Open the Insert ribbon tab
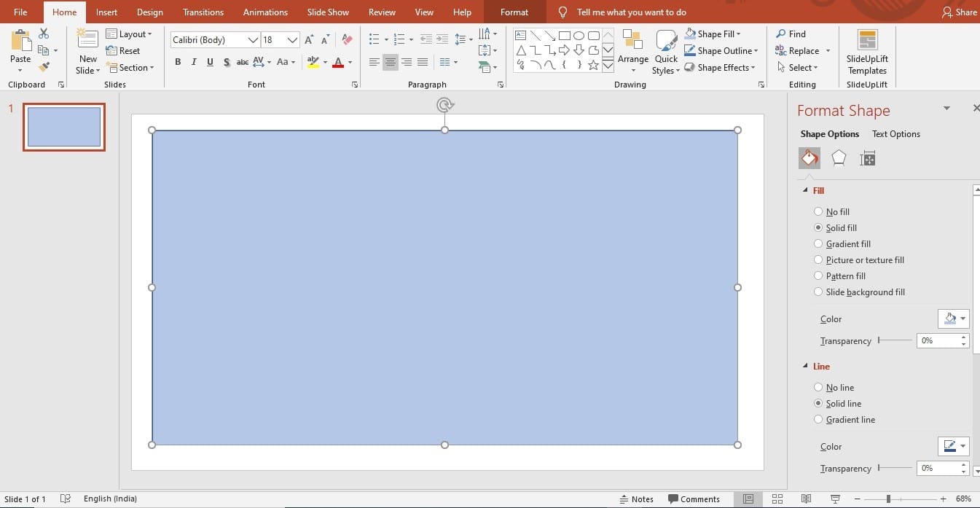980x508 pixels. [106, 12]
